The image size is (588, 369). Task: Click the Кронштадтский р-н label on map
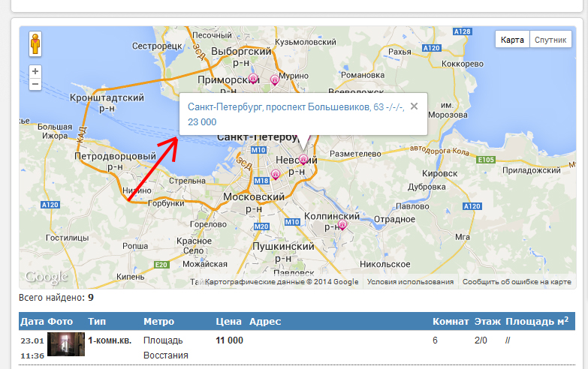click(107, 103)
